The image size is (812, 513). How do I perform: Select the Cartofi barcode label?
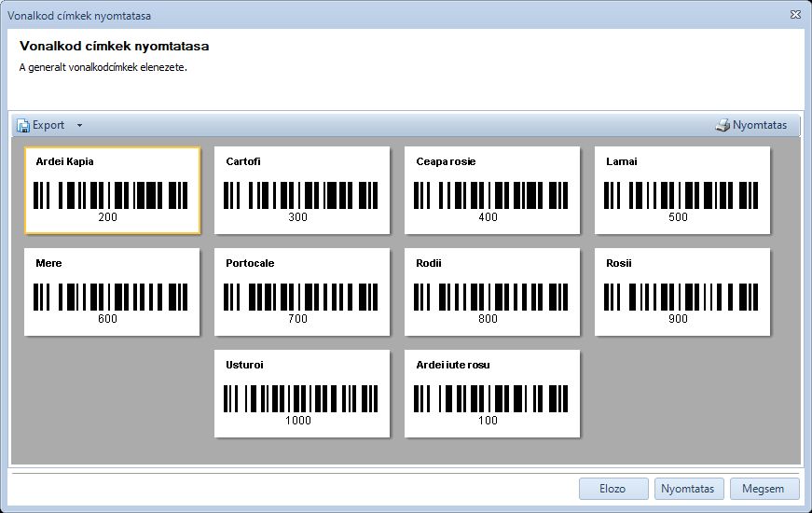click(302, 190)
